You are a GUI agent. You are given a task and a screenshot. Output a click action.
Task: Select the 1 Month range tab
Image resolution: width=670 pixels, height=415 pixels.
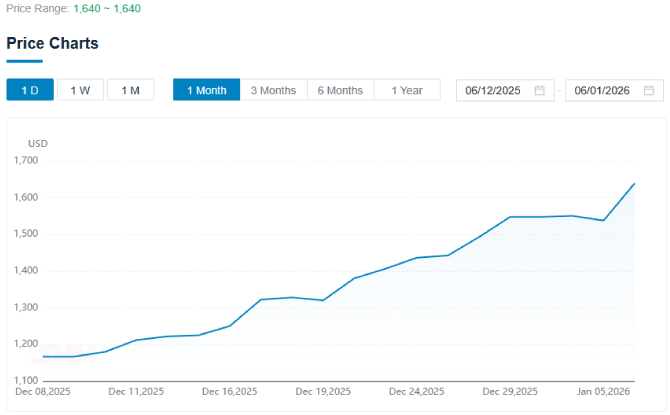point(206,90)
